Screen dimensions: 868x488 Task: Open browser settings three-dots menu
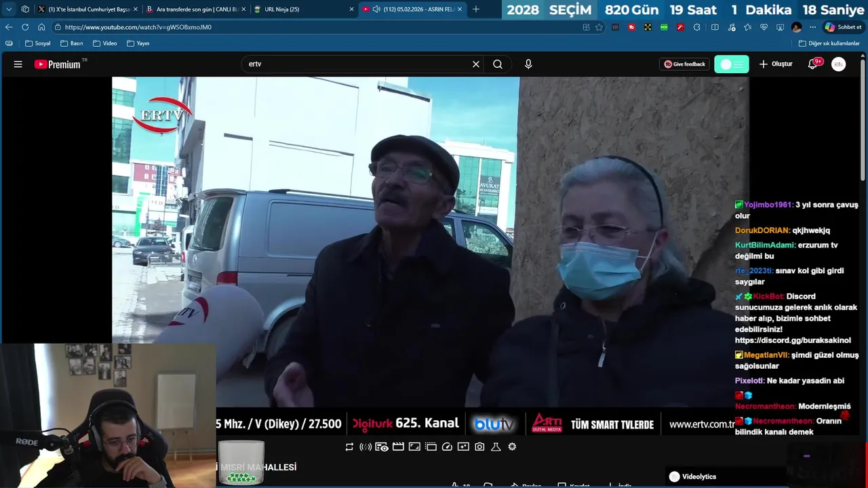click(813, 27)
